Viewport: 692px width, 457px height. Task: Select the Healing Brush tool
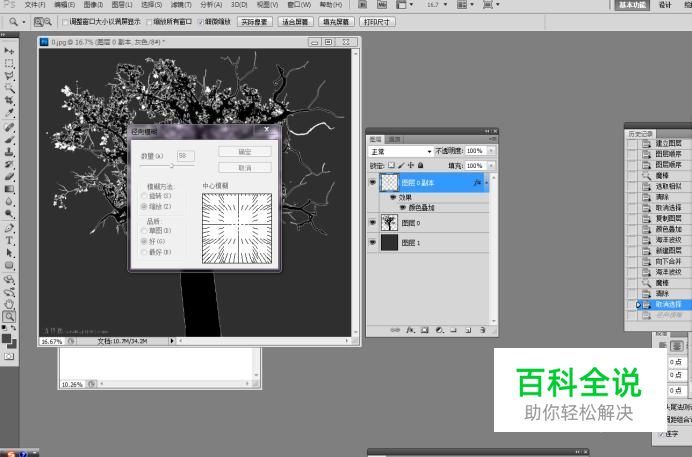[9, 127]
